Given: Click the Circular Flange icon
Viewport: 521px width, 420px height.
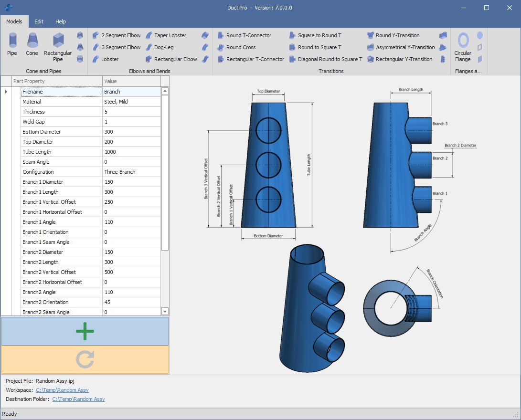Looking at the screenshot, I should [x=463, y=47].
